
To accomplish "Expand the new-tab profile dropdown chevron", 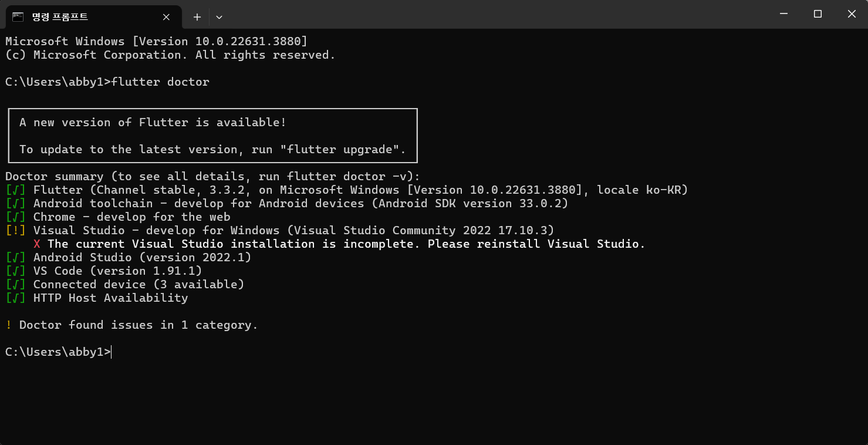I will click(x=219, y=17).
